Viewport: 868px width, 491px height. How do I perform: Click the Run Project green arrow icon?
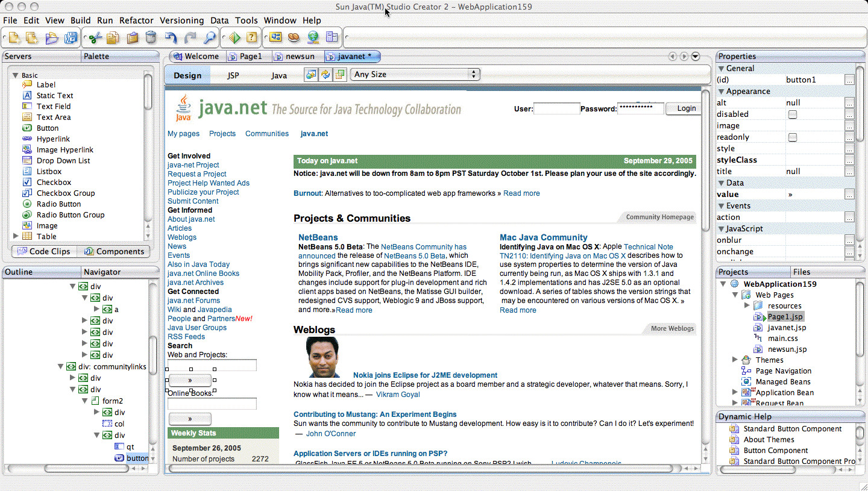click(x=234, y=38)
